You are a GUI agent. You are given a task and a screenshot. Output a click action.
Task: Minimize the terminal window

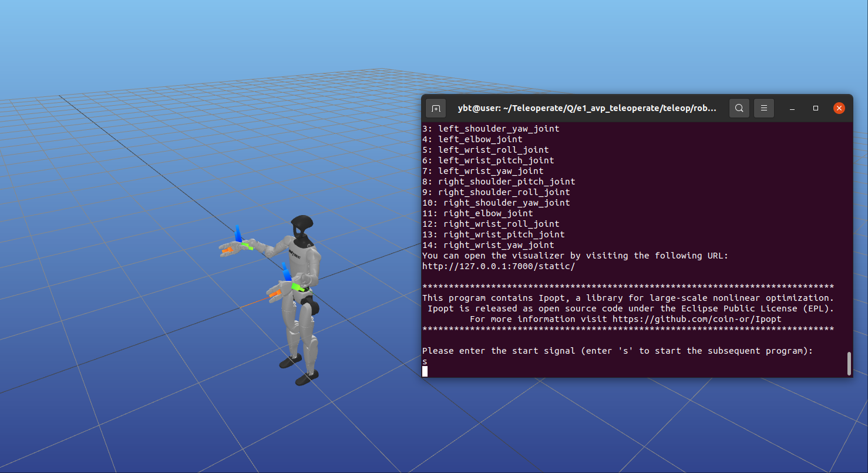point(792,108)
